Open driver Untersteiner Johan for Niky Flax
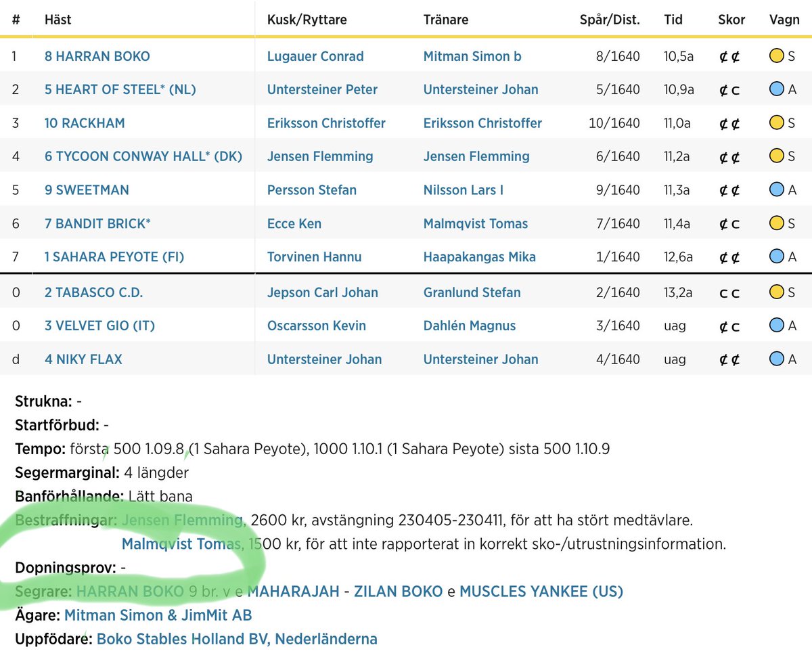 [x=324, y=359]
